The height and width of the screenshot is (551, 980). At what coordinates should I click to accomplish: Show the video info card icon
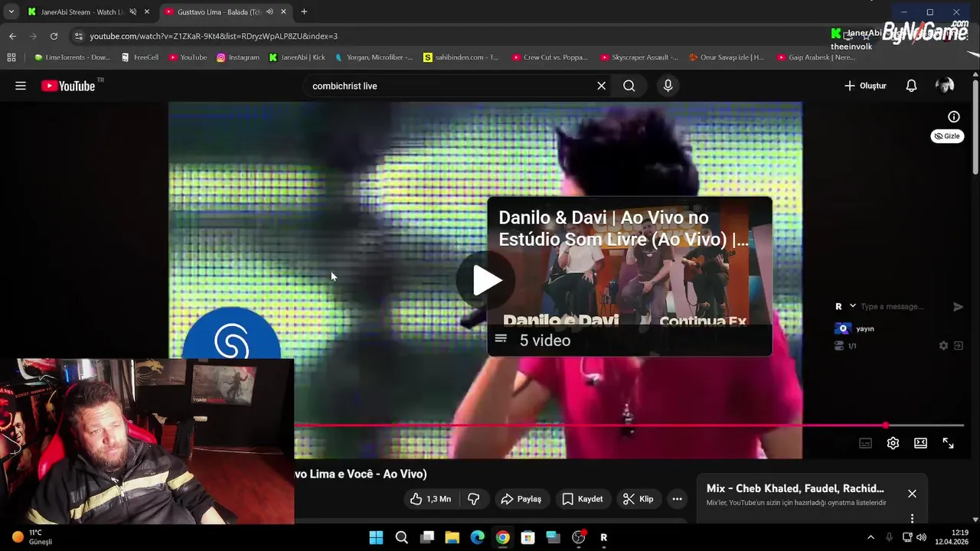click(x=954, y=117)
